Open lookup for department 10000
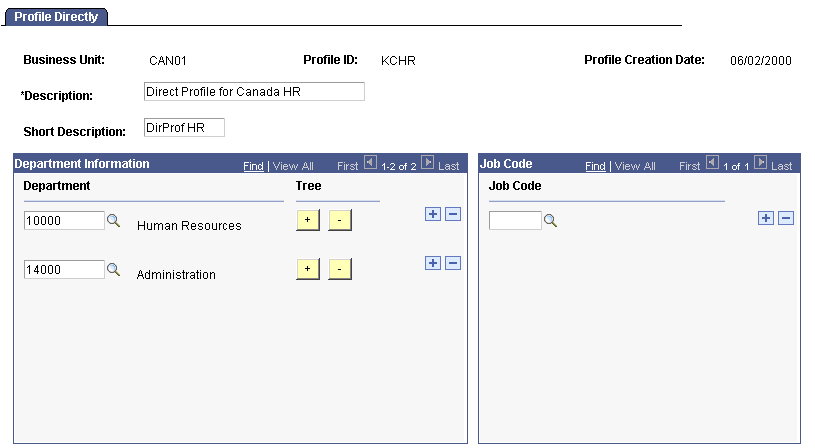This screenshot has width=815, height=448. [x=114, y=221]
